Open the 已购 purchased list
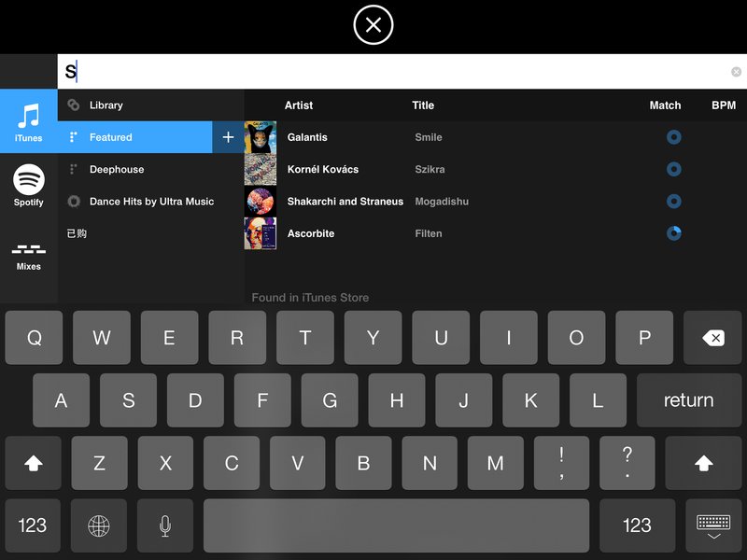The image size is (747, 560). pos(150,233)
